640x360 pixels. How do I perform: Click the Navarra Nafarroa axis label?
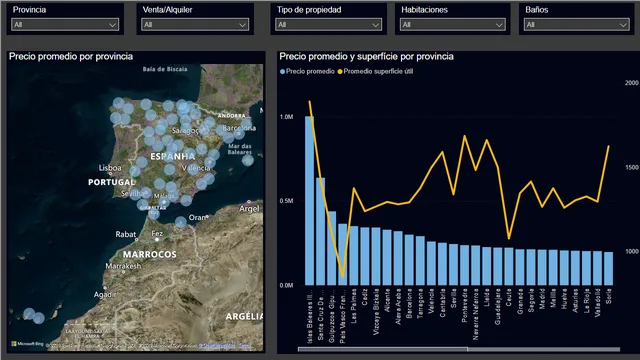[476, 314]
